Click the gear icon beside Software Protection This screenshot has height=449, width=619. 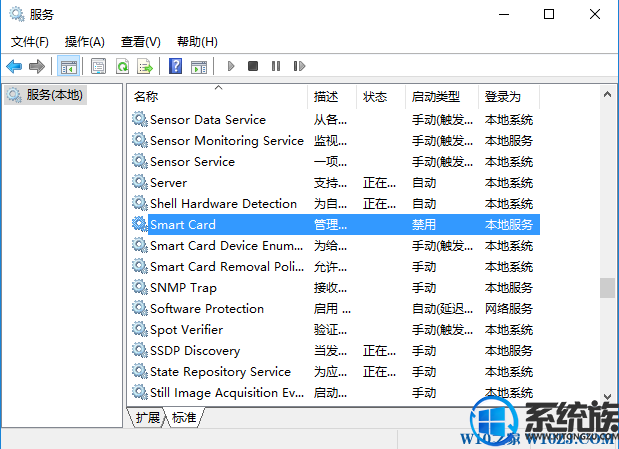click(x=139, y=308)
